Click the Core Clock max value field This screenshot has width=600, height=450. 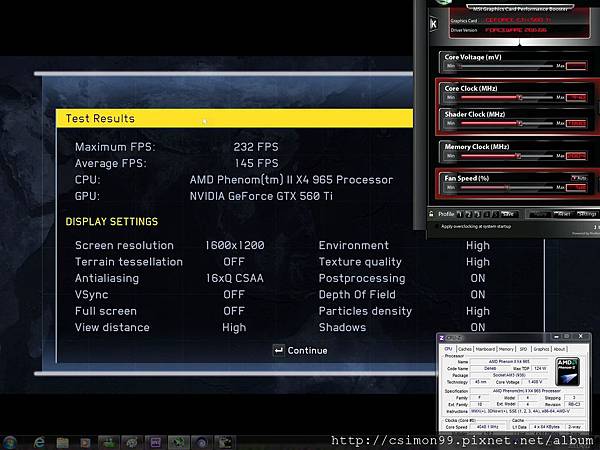pos(576,98)
